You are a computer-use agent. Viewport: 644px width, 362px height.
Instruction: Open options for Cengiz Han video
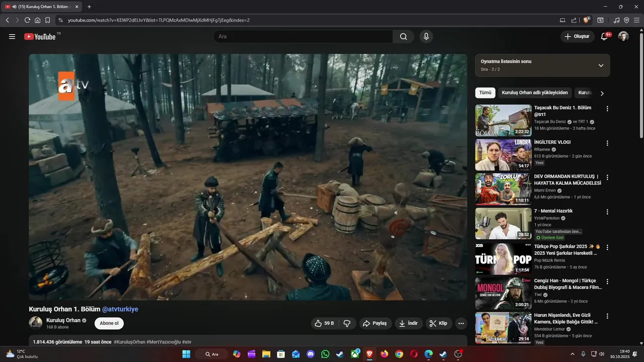(x=607, y=282)
